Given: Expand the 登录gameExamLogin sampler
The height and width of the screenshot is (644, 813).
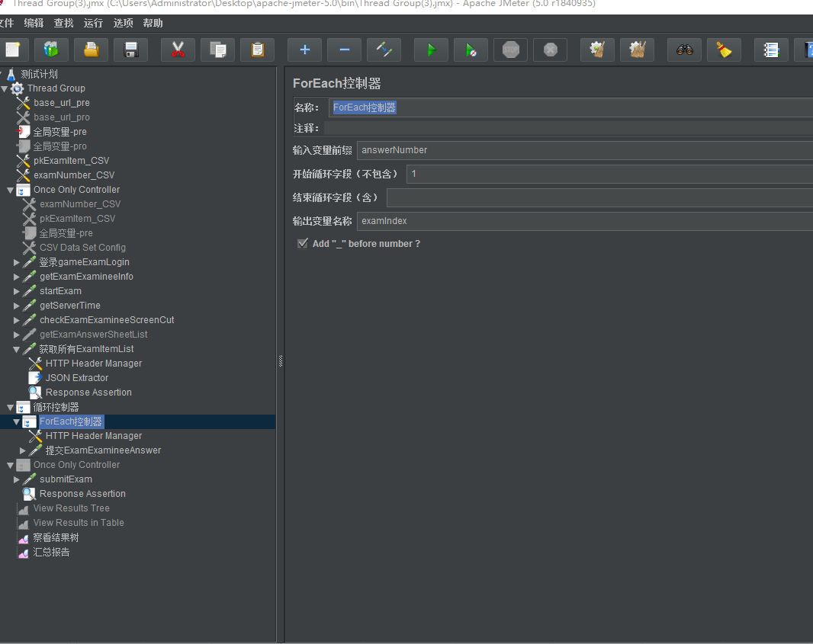Looking at the screenshot, I should (17, 263).
